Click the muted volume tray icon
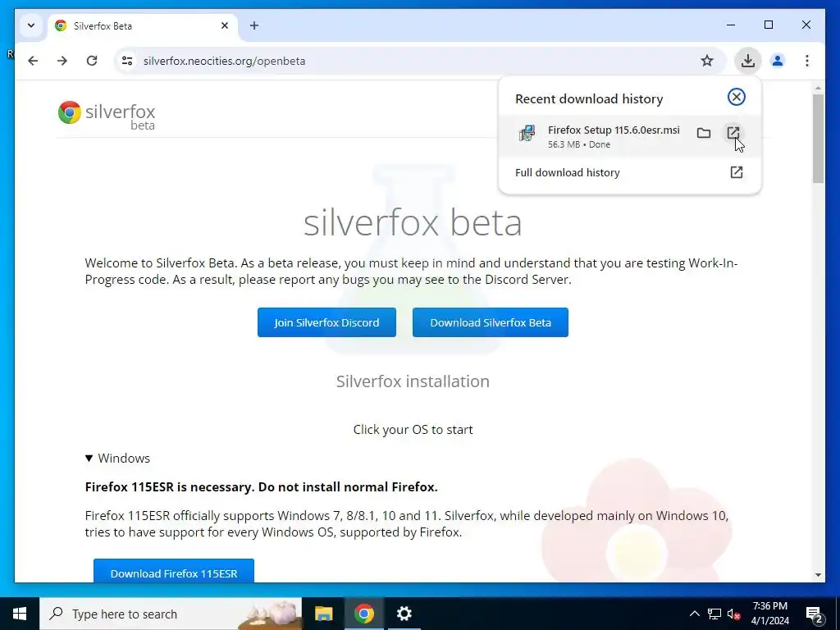Image resolution: width=840 pixels, height=630 pixels. (x=733, y=614)
